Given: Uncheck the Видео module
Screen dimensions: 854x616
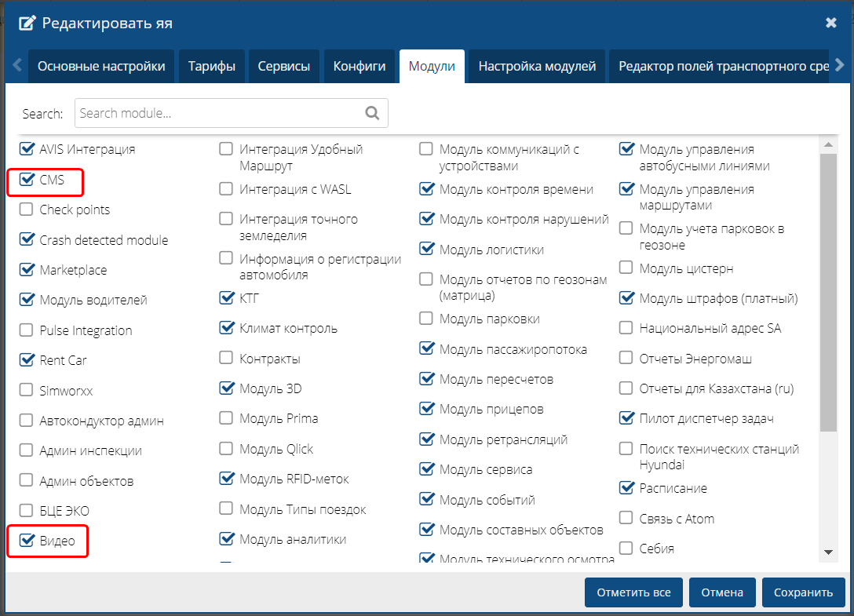Looking at the screenshot, I should (x=27, y=541).
